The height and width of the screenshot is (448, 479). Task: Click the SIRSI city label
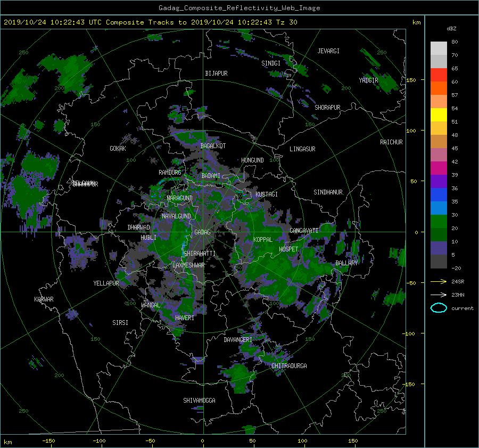point(120,323)
